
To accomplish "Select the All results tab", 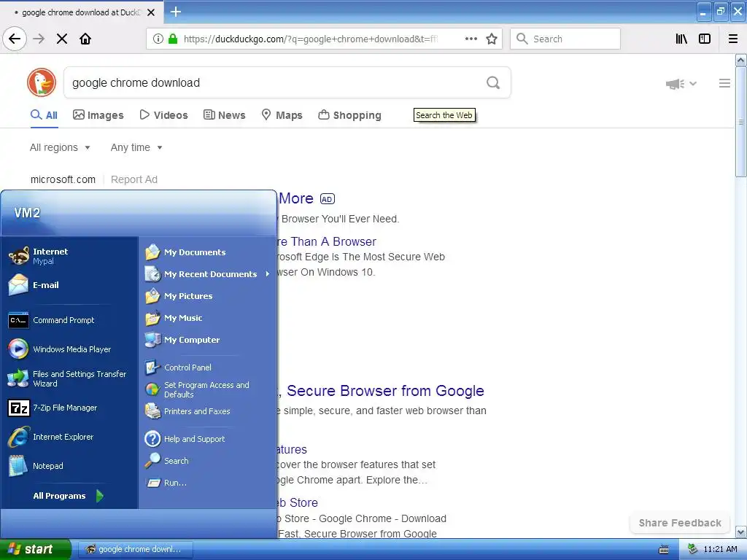I will pyautogui.click(x=44, y=114).
